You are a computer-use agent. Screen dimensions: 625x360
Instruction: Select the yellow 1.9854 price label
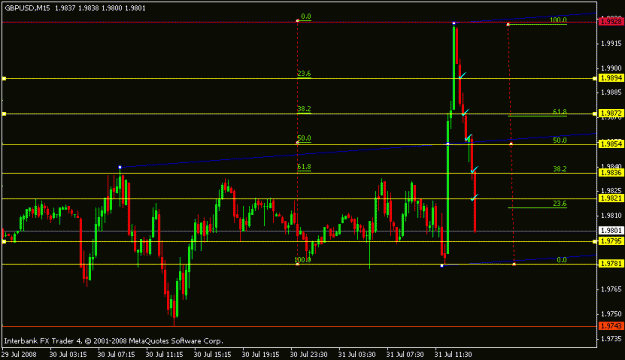(611, 144)
